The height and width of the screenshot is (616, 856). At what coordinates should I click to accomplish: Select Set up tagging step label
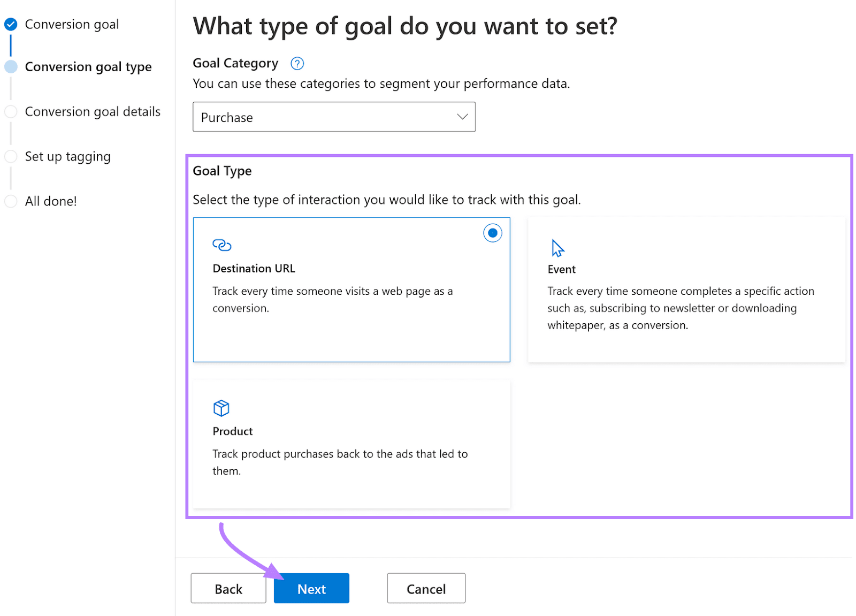point(67,157)
